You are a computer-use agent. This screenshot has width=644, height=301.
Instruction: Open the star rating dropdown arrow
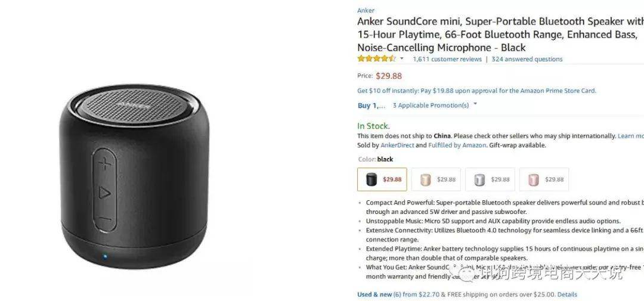(x=402, y=59)
